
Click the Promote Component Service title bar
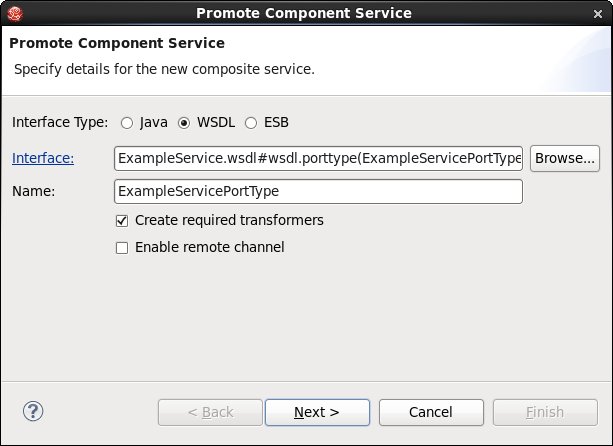[304, 13]
